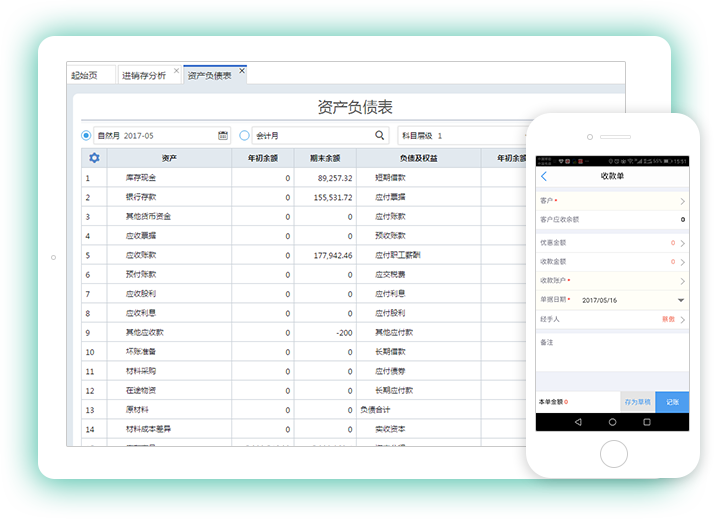Expand the 单据日期 date dropdown

point(681,299)
